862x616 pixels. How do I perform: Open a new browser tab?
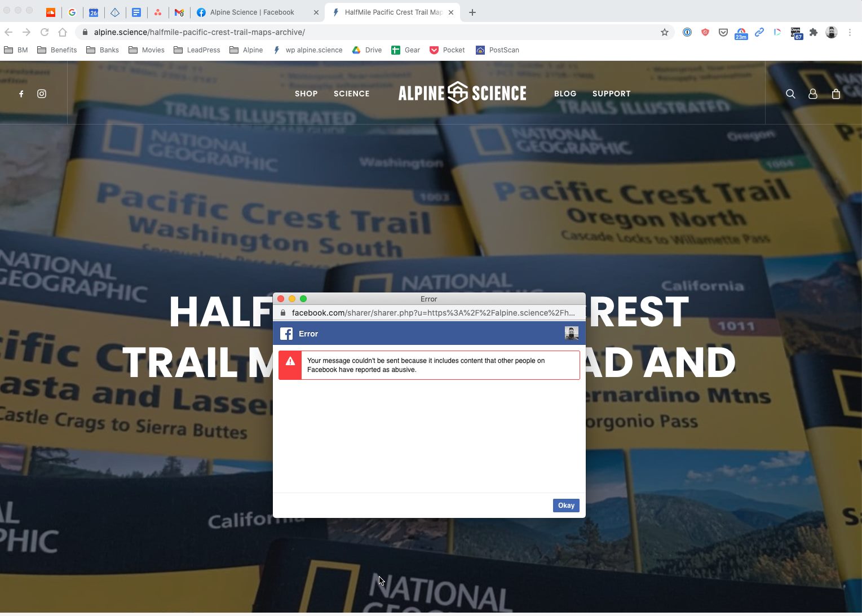[472, 12]
